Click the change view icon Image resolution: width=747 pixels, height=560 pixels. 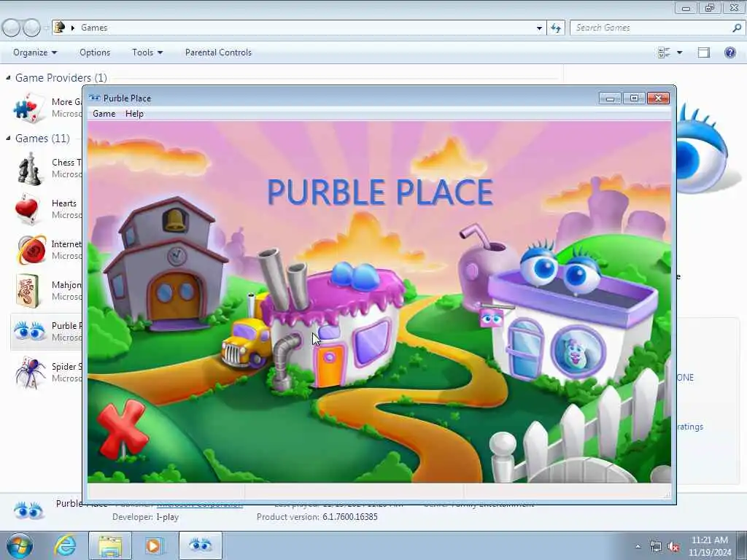pos(664,52)
